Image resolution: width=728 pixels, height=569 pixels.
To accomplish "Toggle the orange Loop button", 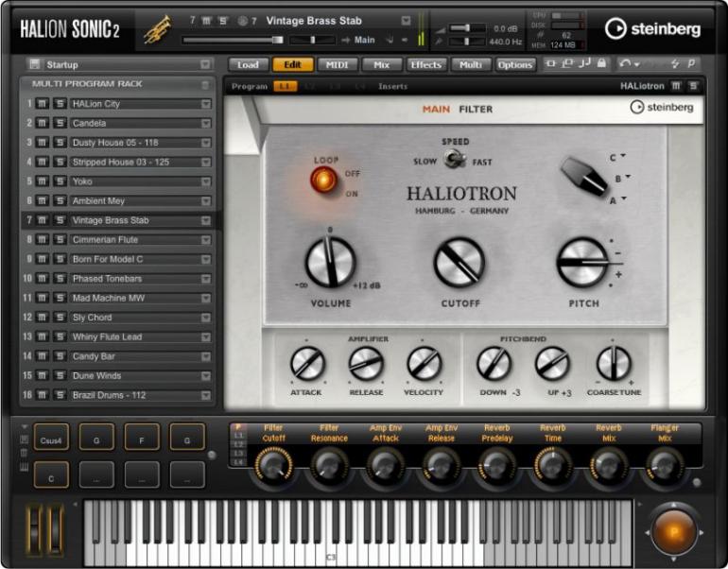I will click(323, 180).
